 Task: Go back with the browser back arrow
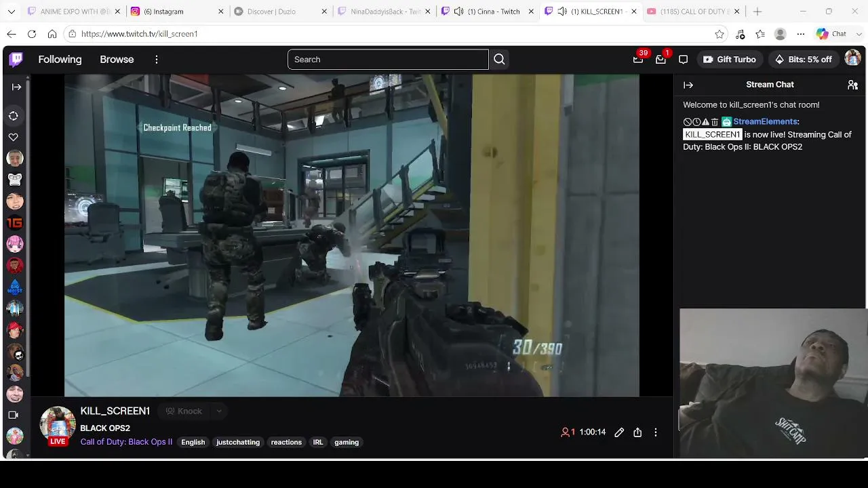12,34
